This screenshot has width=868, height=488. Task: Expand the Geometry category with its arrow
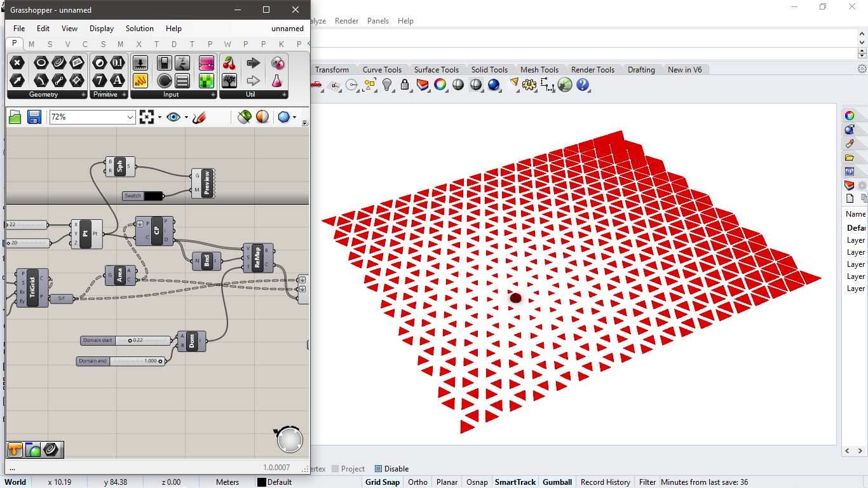point(83,94)
